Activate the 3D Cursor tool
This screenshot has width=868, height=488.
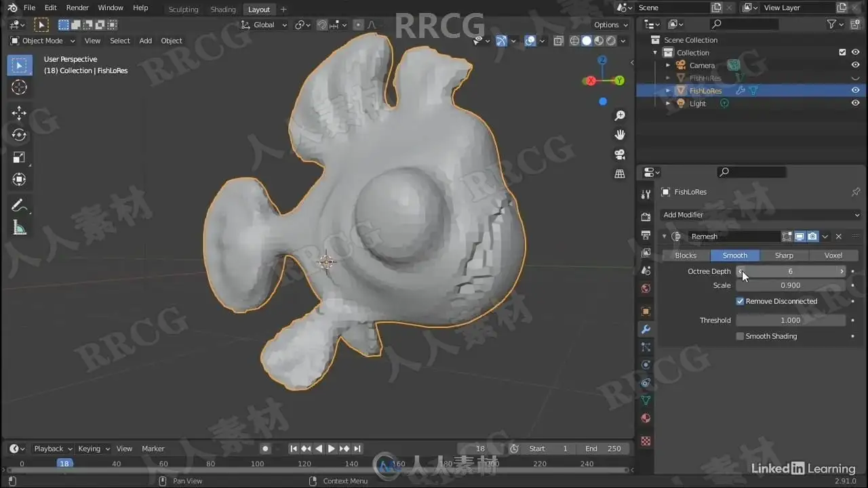tap(19, 87)
